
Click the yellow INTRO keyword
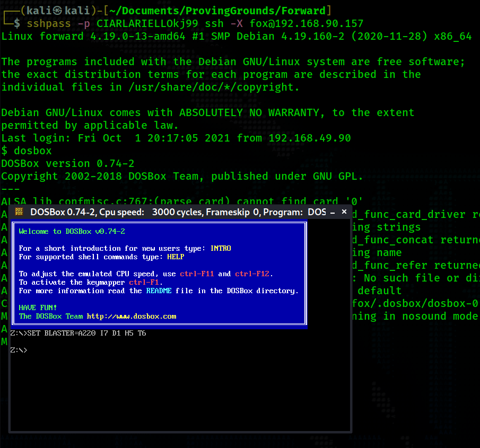(x=221, y=248)
